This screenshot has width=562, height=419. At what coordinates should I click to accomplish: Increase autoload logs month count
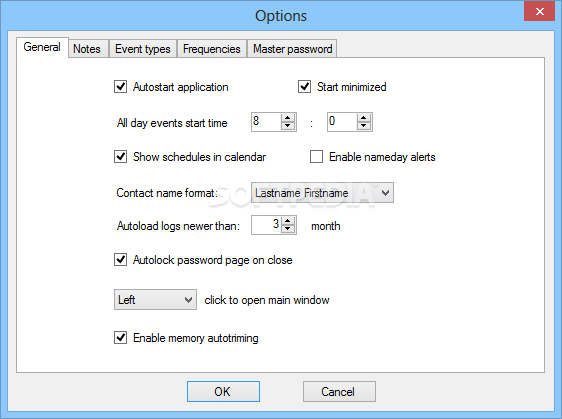click(287, 222)
